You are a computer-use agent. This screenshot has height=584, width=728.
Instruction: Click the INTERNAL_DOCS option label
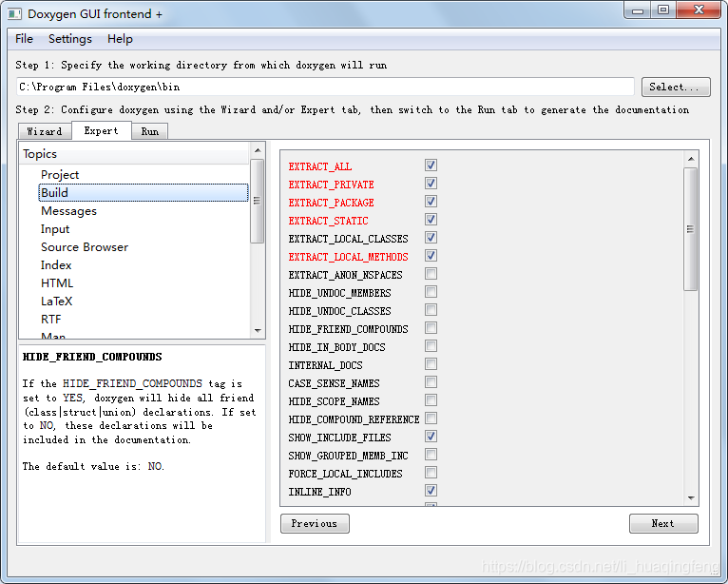[x=325, y=365]
